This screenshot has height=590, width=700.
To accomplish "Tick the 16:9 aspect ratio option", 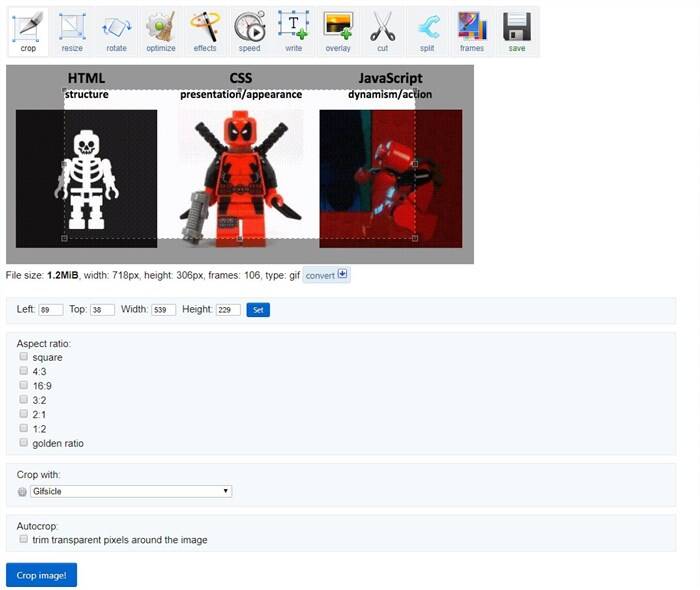I will [23, 385].
